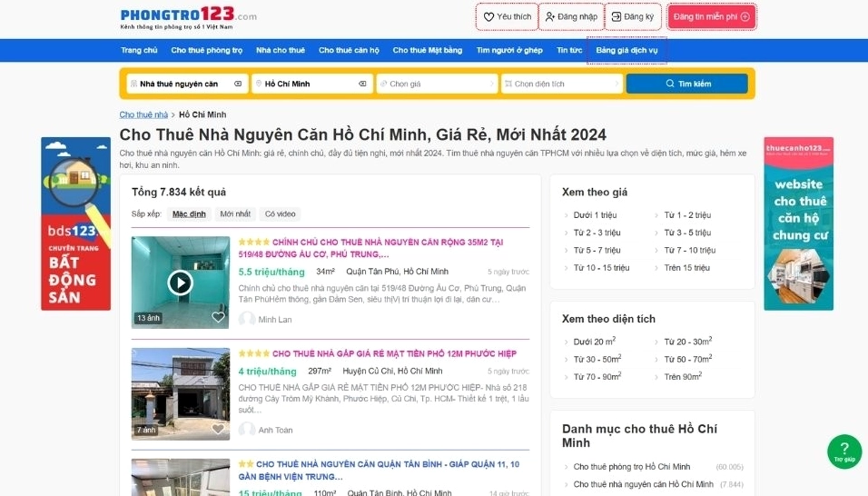Screen dimensions: 868x496
Task: Open the Chọn giá price dropdown
Action: click(437, 84)
